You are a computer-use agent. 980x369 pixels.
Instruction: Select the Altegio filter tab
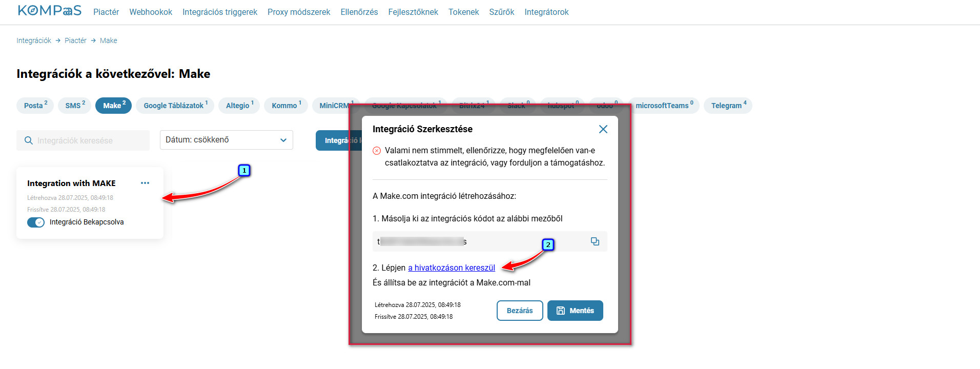[239, 106]
